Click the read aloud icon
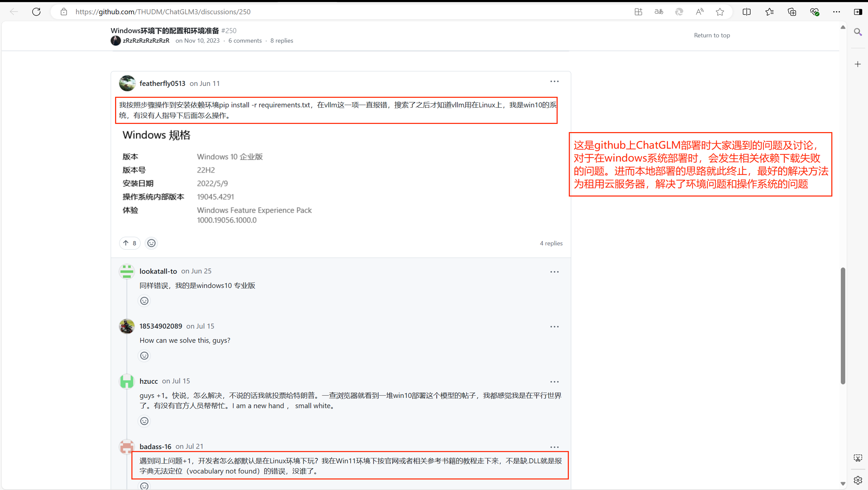Screen dimensions: 868x490 (699, 12)
